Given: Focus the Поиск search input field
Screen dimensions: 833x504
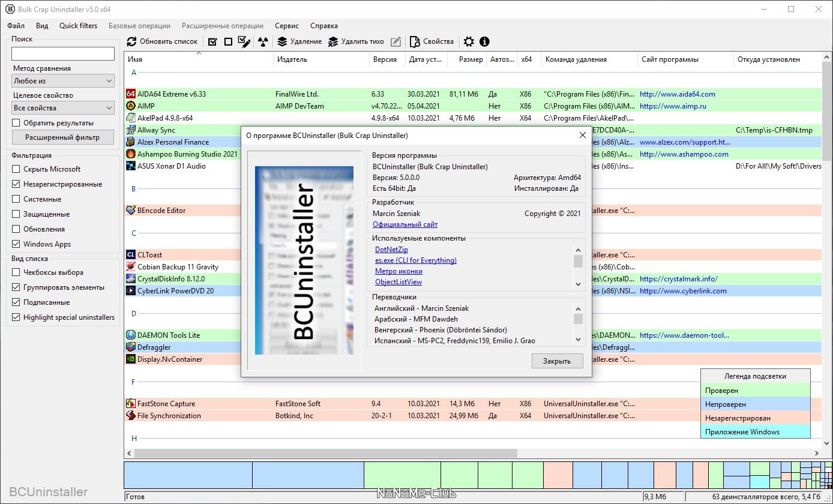Looking at the screenshot, I should [x=63, y=54].
